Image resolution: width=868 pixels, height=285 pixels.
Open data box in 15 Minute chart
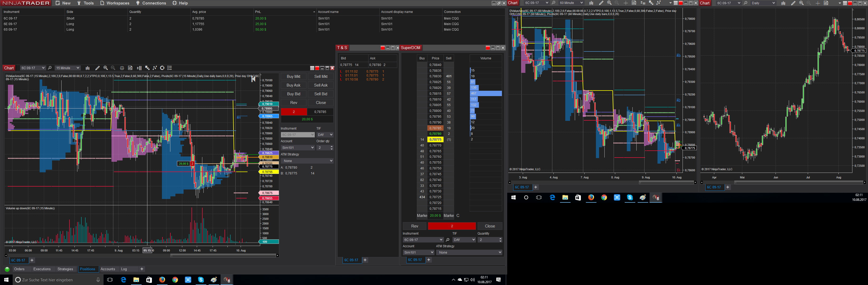(130, 68)
